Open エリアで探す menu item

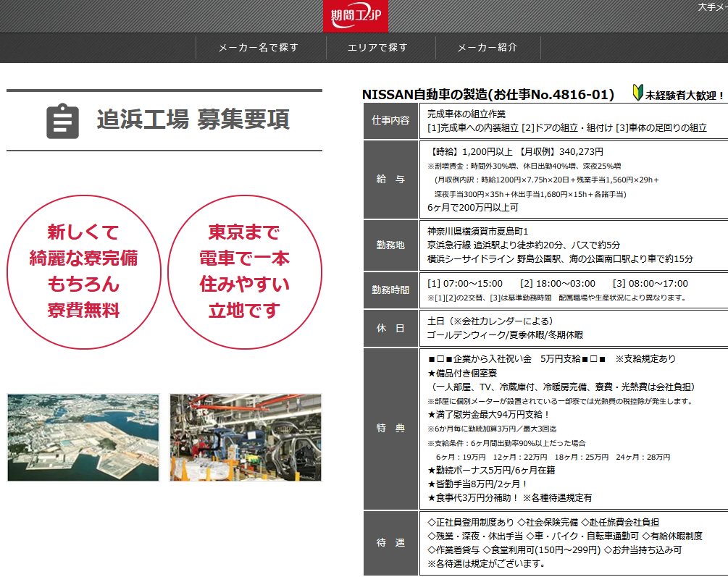[x=378, y=47]
